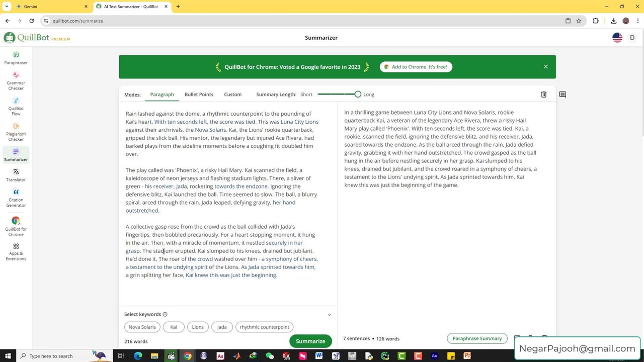Open the Translator tool

16,175
